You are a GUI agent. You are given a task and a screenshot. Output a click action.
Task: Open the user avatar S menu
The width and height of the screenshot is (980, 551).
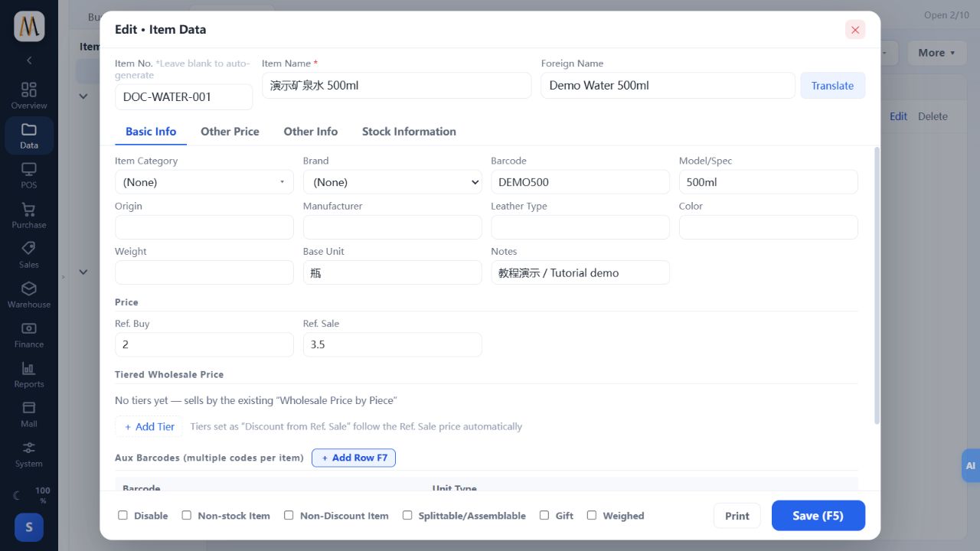click(29, 527)
